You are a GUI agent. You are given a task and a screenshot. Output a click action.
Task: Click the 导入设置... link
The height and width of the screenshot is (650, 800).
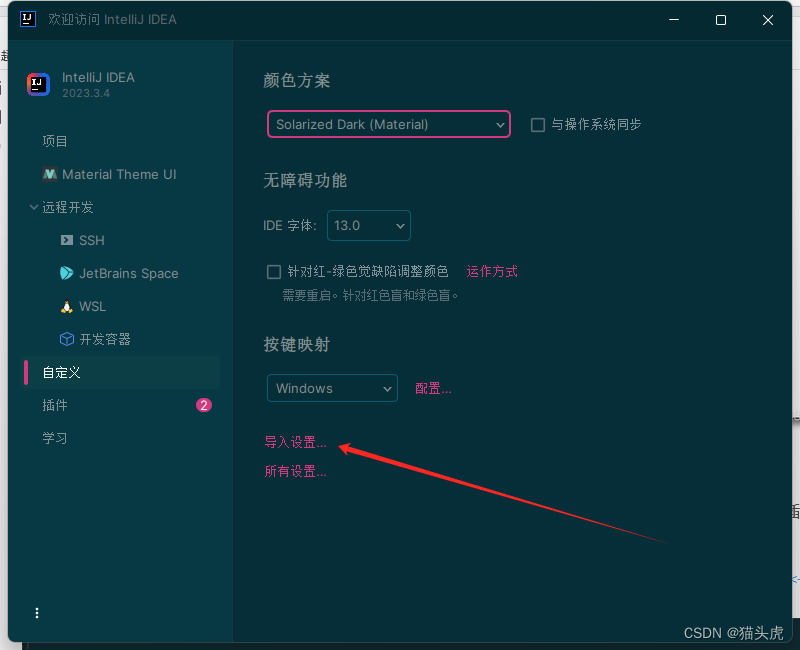point(295,442)
